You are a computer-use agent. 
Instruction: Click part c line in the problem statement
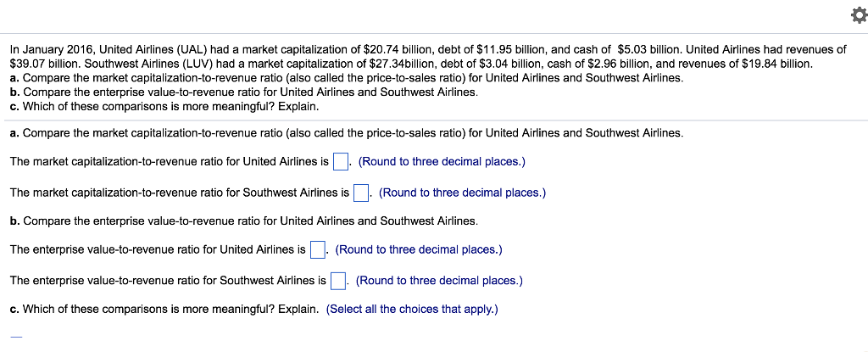[x=164, y=106]
